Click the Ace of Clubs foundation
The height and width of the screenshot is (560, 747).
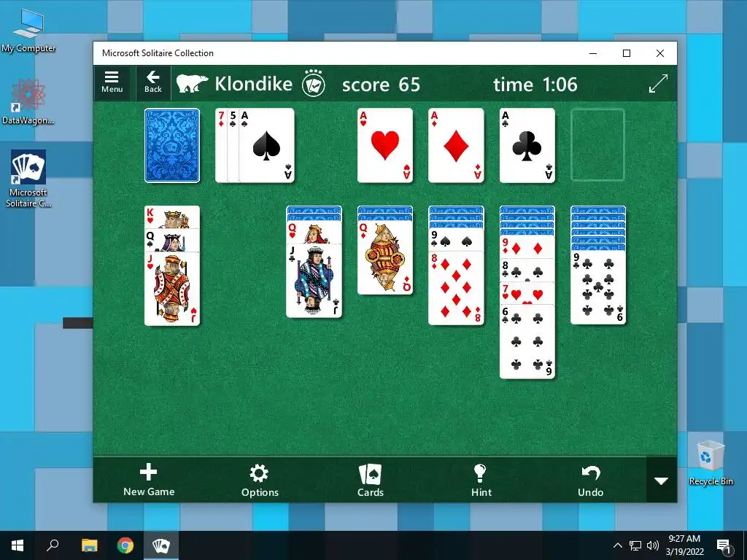click(527, 145)
